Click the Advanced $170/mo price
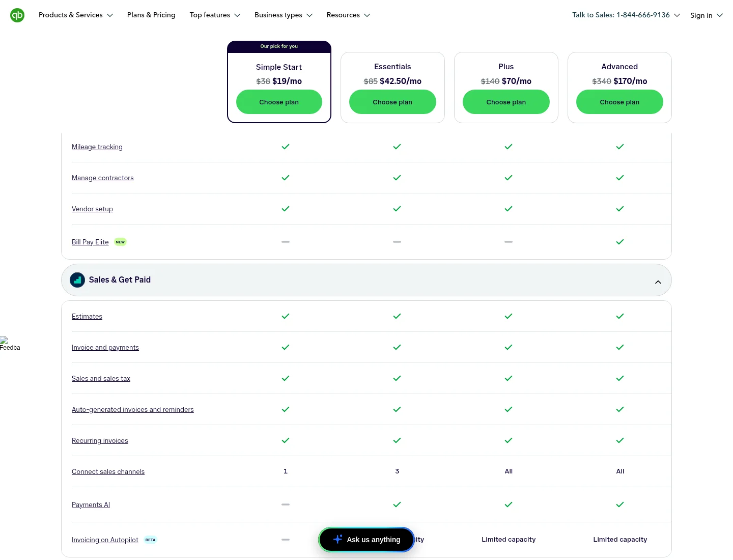Viewport: 733px width, 560px height. tap(630, 81)
